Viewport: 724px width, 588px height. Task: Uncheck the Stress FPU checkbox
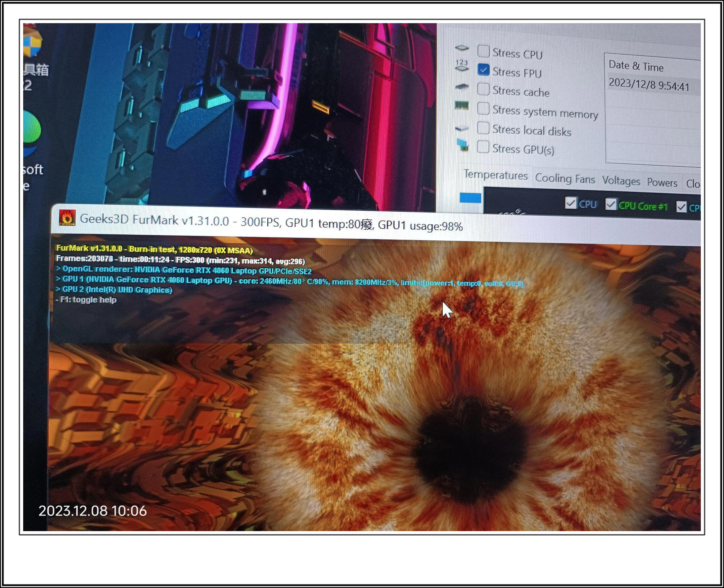[x=483, y=70]
